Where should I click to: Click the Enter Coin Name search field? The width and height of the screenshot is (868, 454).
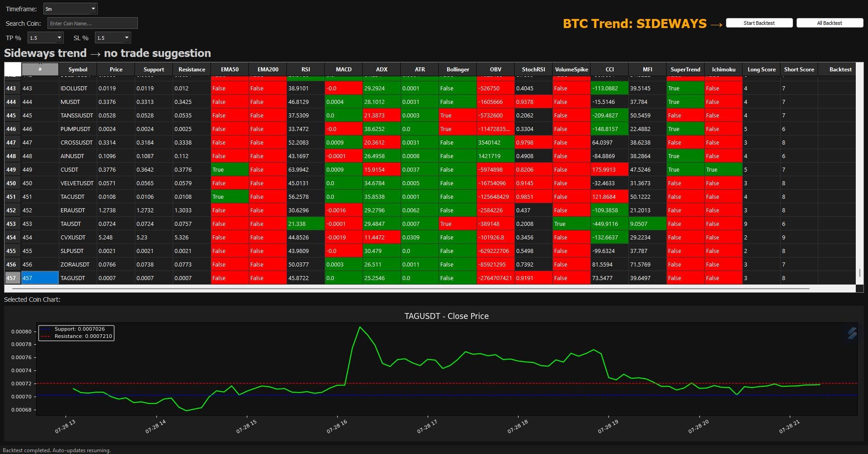click(92, 23)
